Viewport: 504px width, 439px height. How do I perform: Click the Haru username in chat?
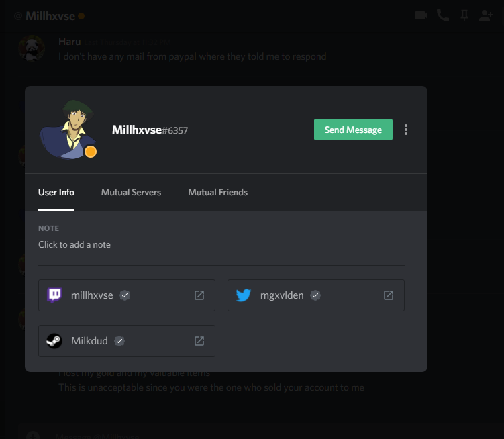69,42
